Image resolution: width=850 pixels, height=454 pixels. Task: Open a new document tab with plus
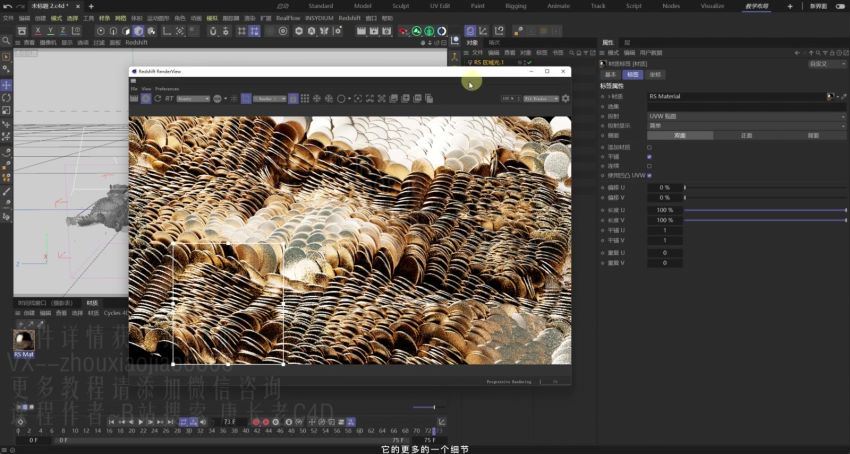(91, 7)
